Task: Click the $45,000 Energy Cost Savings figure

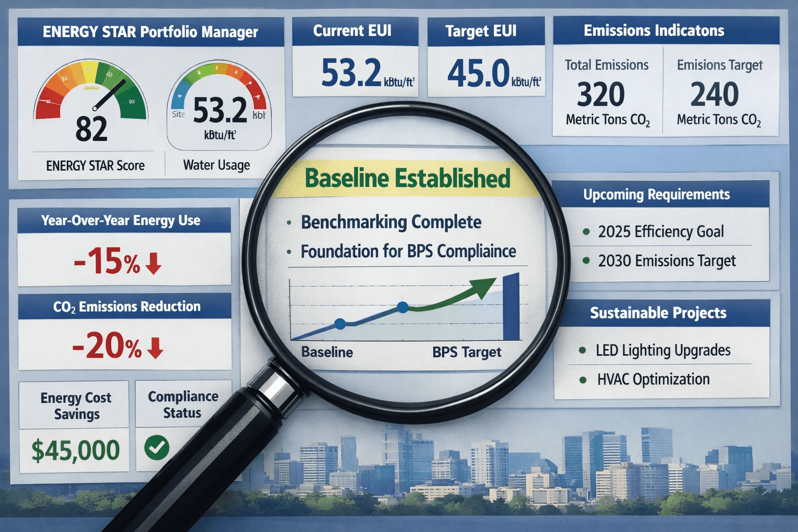Action: [x=76, y=450]
